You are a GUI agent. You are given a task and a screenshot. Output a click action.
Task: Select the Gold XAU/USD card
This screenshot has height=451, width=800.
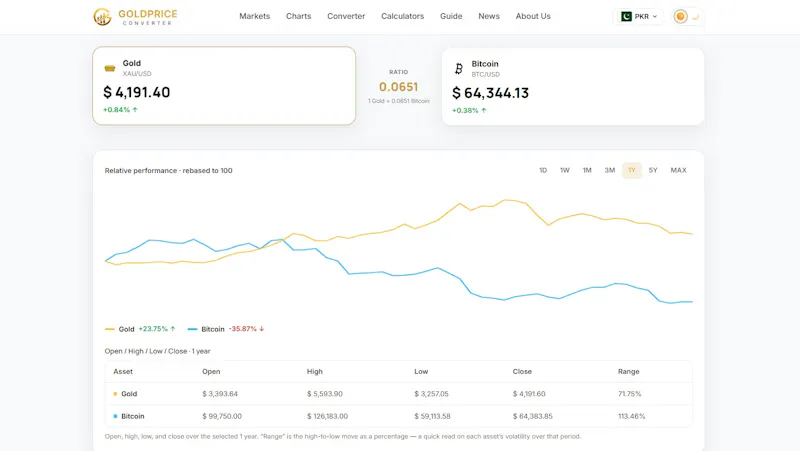pos(224,86)
